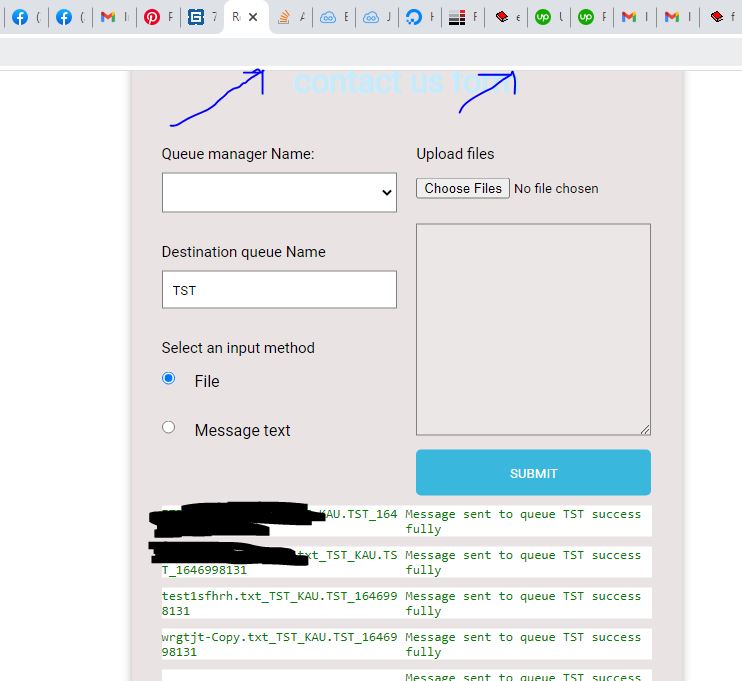Click the SUBMIT button
The width and height of the screenshot is (742, 681).
tap(533, 473)
